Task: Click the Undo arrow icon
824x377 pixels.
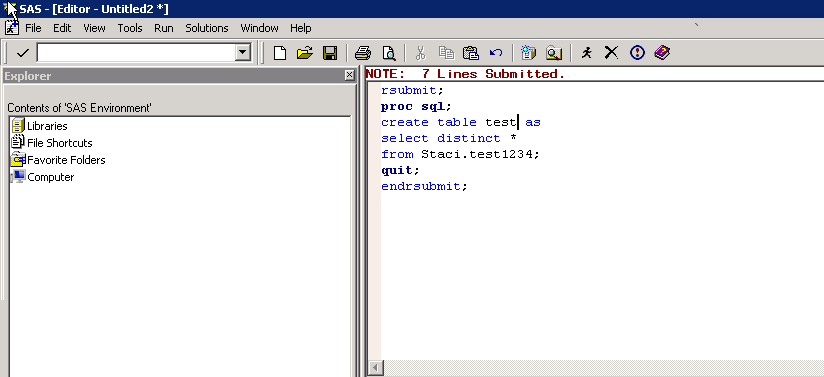Action: (x=496, y=53)
